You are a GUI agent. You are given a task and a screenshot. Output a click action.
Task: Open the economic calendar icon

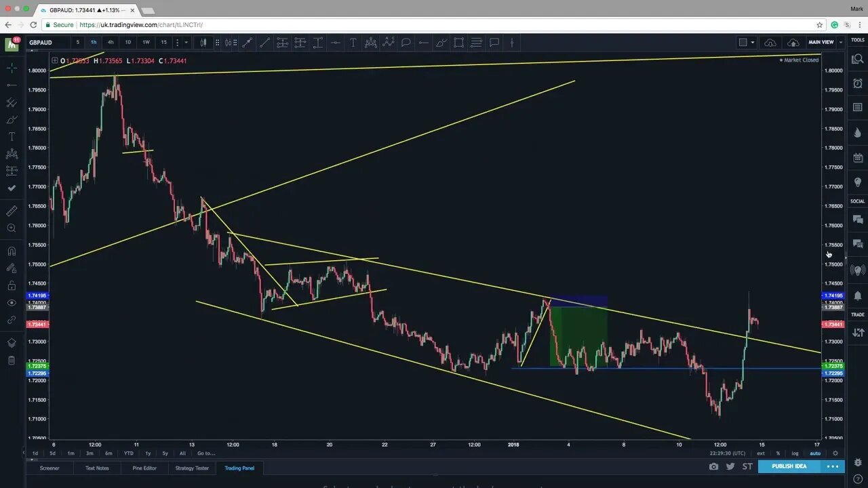point(858,158)
